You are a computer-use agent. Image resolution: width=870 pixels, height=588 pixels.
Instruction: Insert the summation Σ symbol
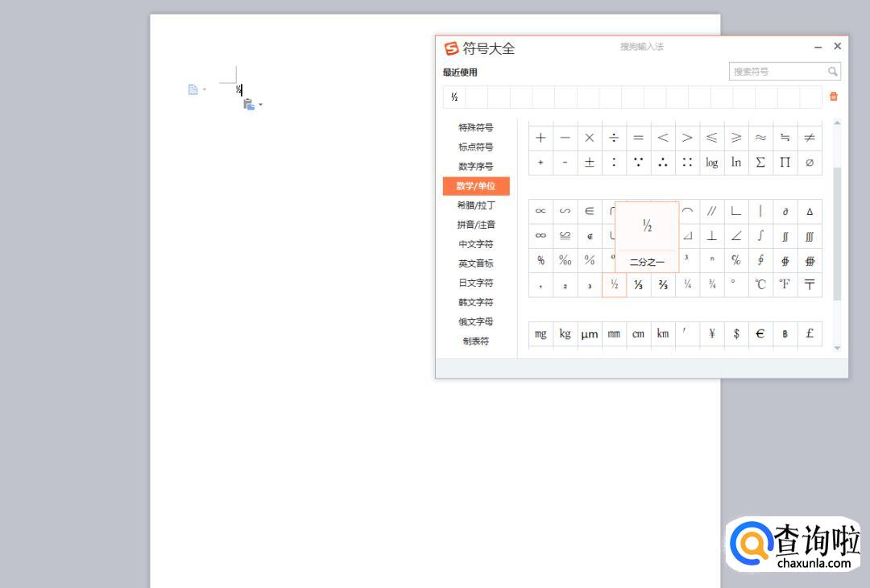tap(760, 162)
